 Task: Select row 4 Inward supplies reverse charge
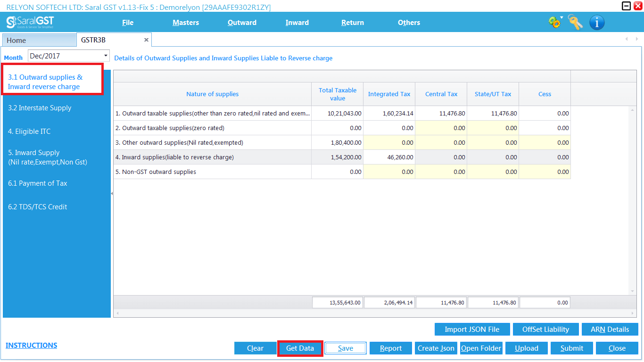coord(342,157)
